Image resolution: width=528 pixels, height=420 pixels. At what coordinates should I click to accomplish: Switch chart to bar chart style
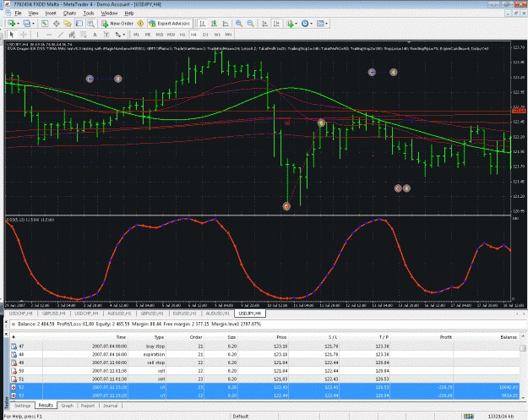[x=203, y=24]
